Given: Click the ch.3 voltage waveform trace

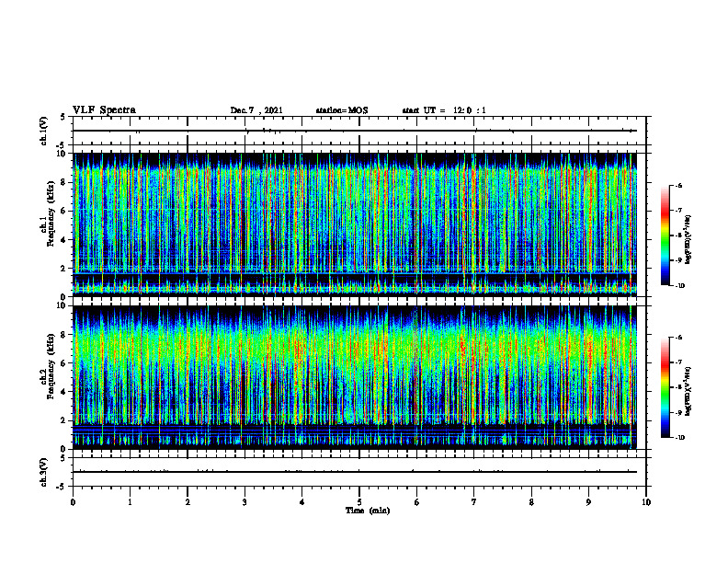Looking at the screenshot, I should (x=355, y=472).
